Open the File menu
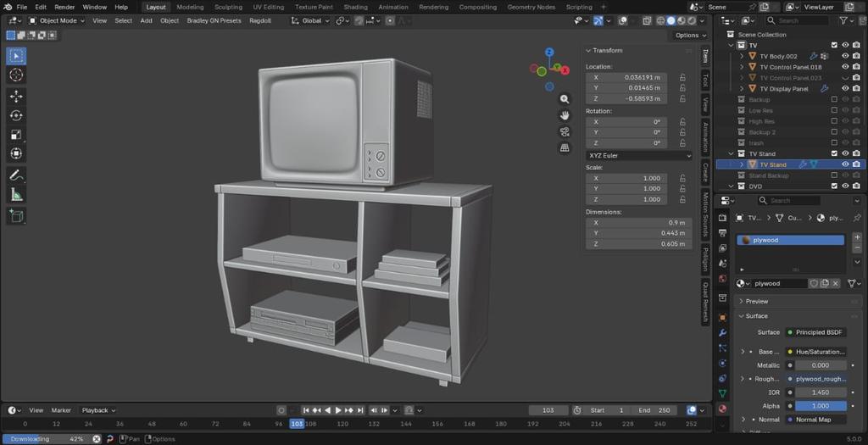Viewport: 868px width, 445px height. (x=21, y=7)
